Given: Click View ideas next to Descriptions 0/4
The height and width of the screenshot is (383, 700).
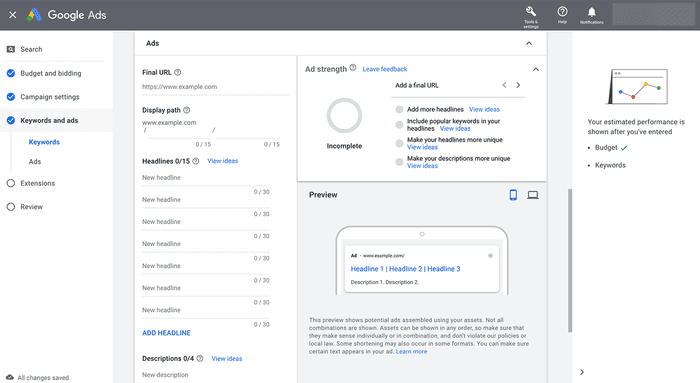Looking at the screenshot, I should pos(227,358).
